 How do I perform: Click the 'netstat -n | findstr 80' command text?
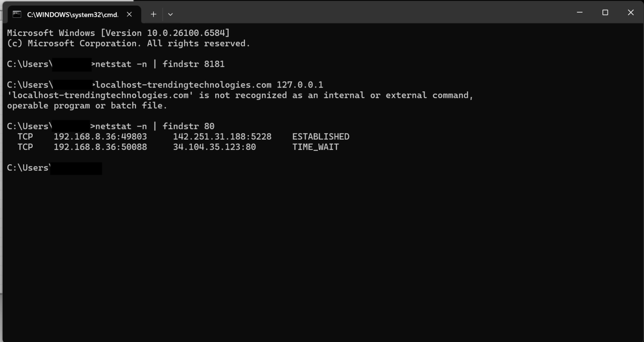155,127
